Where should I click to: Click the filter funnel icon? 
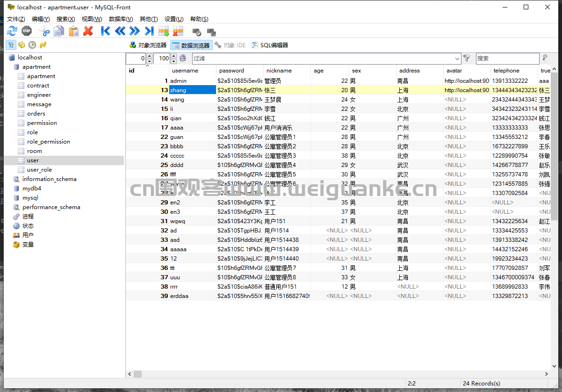(x=467, y=58)
